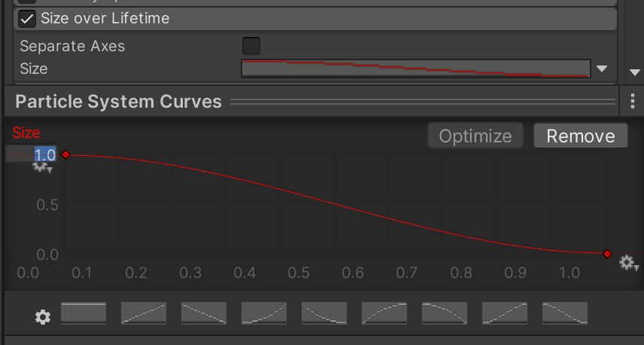Open the wrap mode gear after the curve end
Viewport: 644px width, 345px height.
[x=628, y=263]
